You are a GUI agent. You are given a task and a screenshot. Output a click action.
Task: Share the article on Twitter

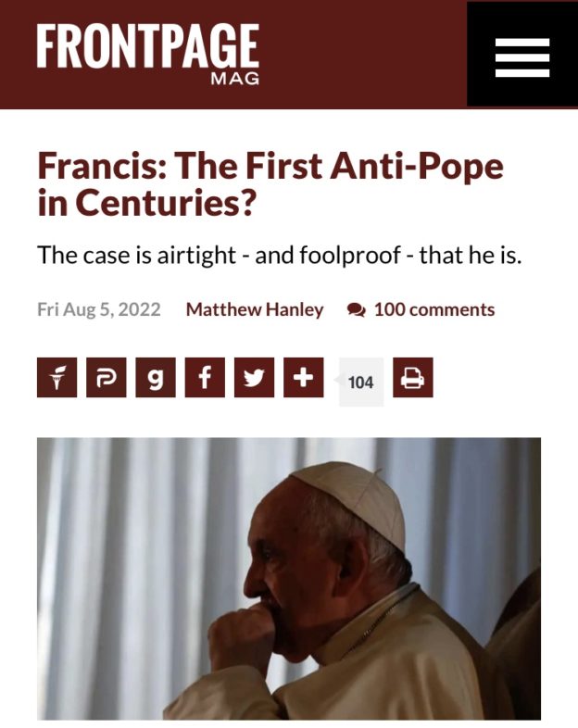(254, 378)
